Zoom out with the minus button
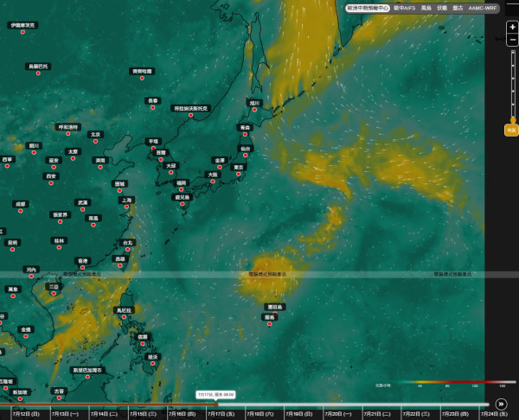The width and height of the screenshot is (519, 420). pyautogui.click(x=512, y=40)
